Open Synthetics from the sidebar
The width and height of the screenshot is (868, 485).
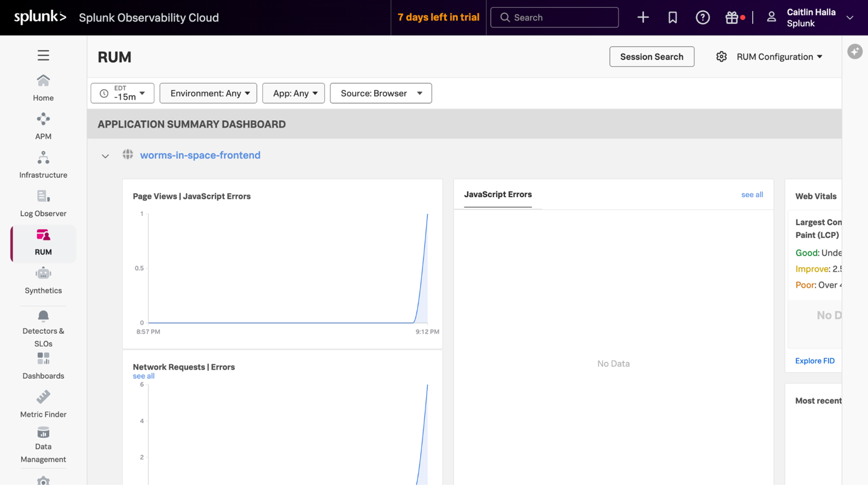click(43, 280)
